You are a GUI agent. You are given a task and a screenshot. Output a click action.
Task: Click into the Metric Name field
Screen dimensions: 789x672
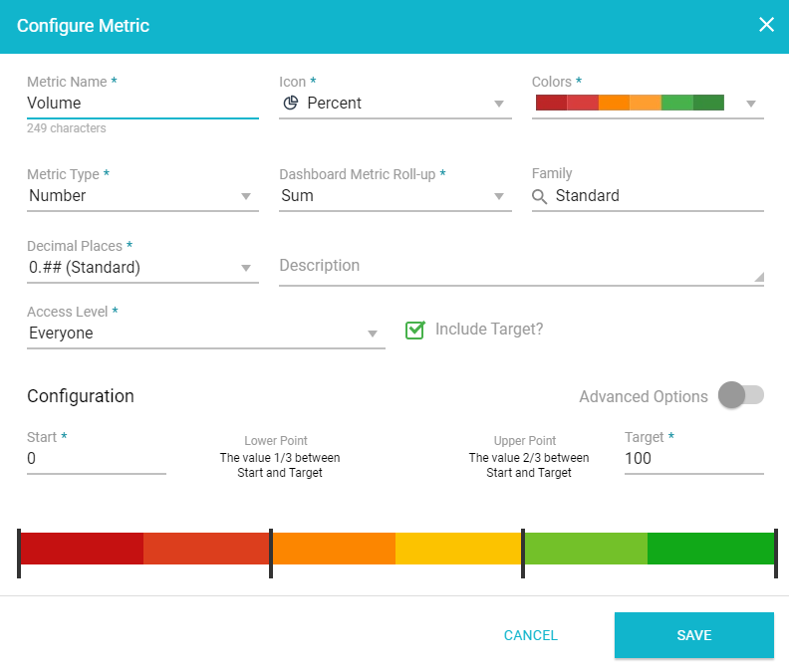[x=141, y=103]
